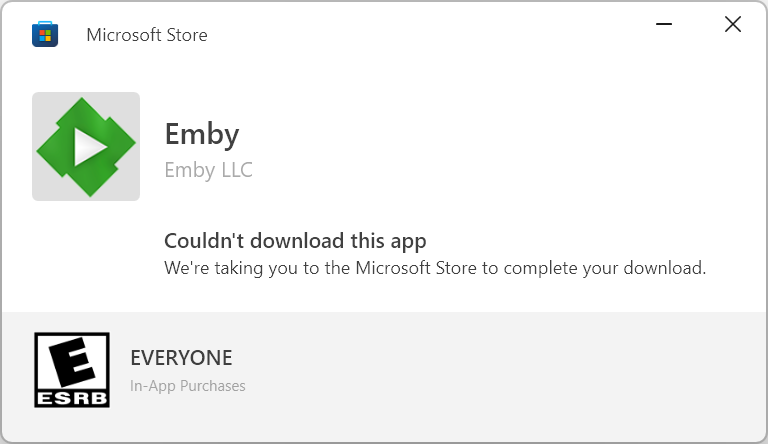Screen dimensions: 768x444
Task: Click the Microsoft Store window title text
Action: click(147, 35)
